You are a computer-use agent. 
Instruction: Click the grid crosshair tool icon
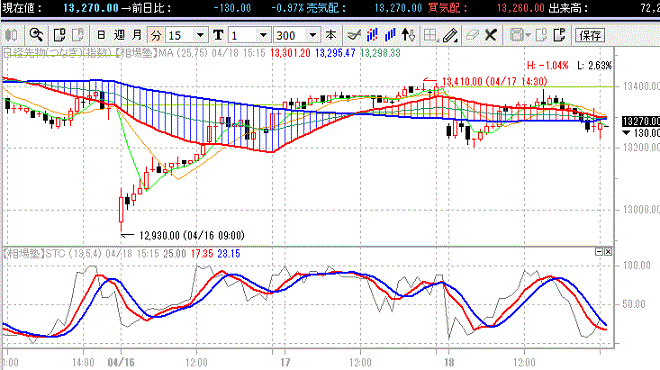pyautogui.click(x=431, y=35)
